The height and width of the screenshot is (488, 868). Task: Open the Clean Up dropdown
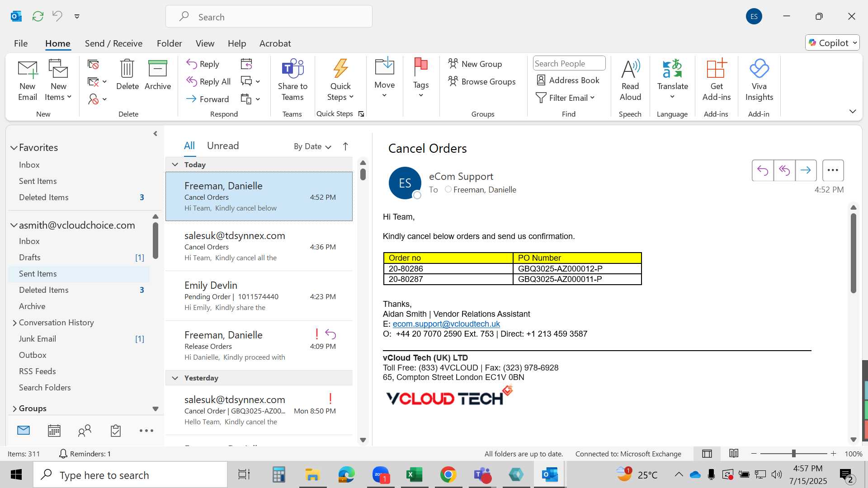(x=97, y=82)
